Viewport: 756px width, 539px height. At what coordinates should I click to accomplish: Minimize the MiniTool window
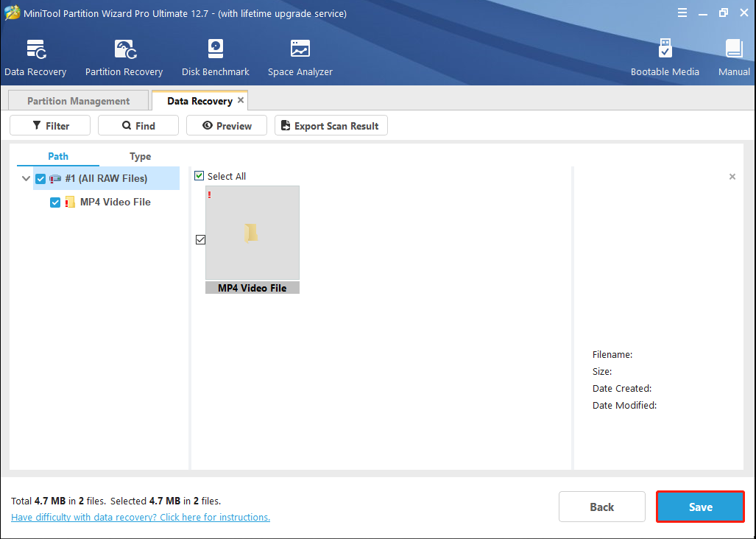pyautogui.click(x=703, y=13)
